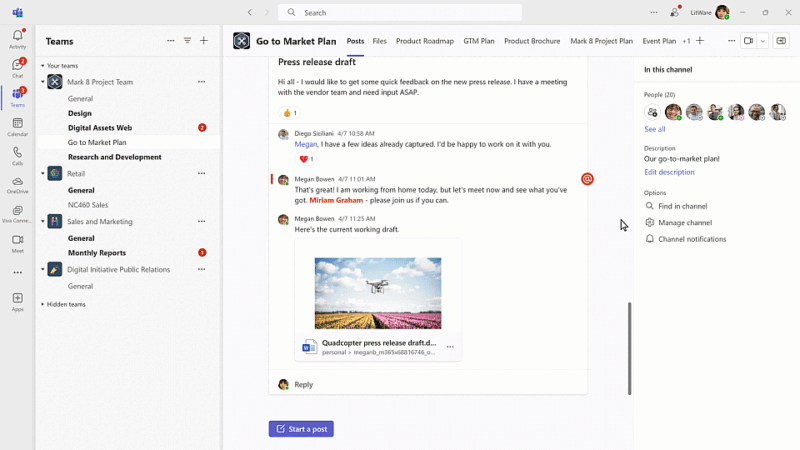Click the Search box
Screen dimensions: 800x450
(399, 12)
